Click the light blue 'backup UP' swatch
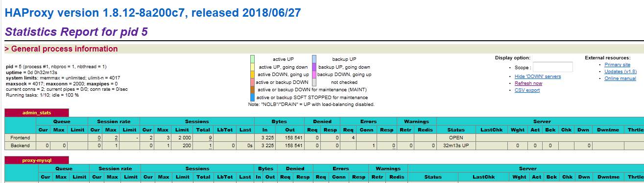The width and height of the screenshot is (644, 183). pos(314,59)
